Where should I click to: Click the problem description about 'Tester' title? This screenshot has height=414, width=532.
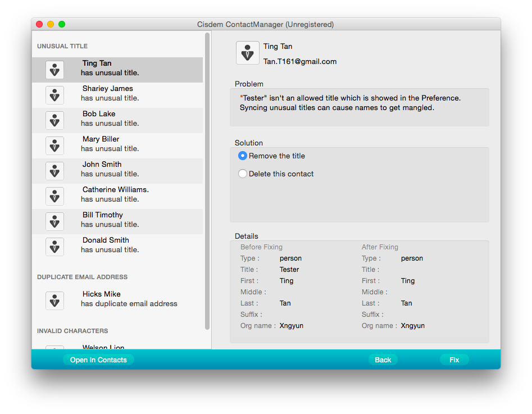click(x=350, y=103)
